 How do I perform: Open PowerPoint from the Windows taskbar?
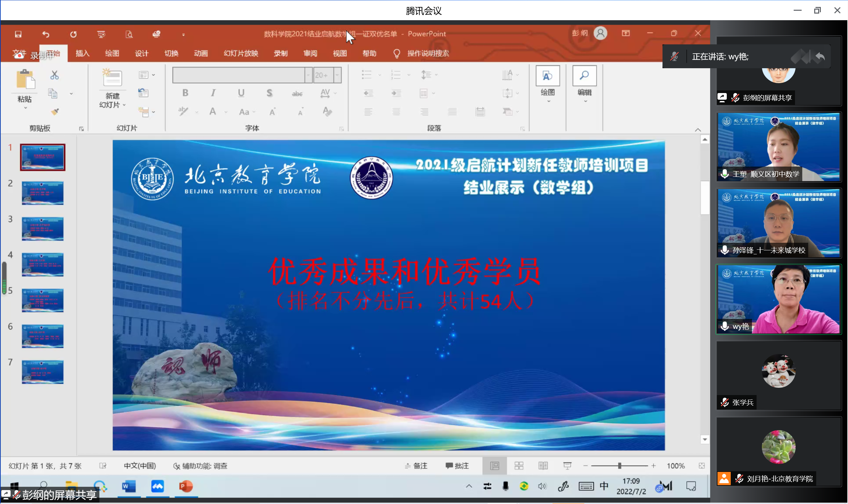click(186, 486)
